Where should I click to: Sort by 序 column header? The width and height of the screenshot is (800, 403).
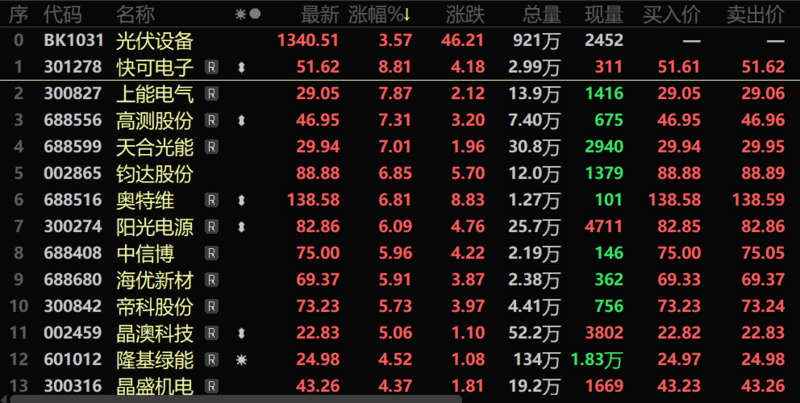[18, 15]
